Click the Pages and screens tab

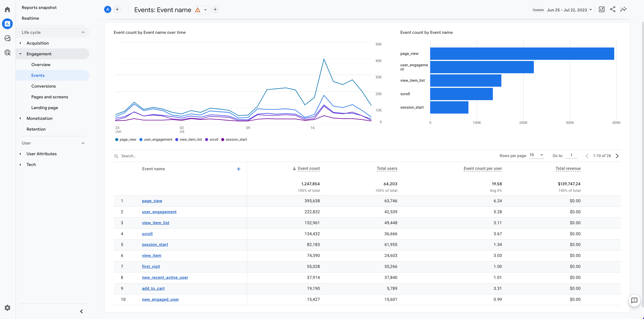coord(49,97)
